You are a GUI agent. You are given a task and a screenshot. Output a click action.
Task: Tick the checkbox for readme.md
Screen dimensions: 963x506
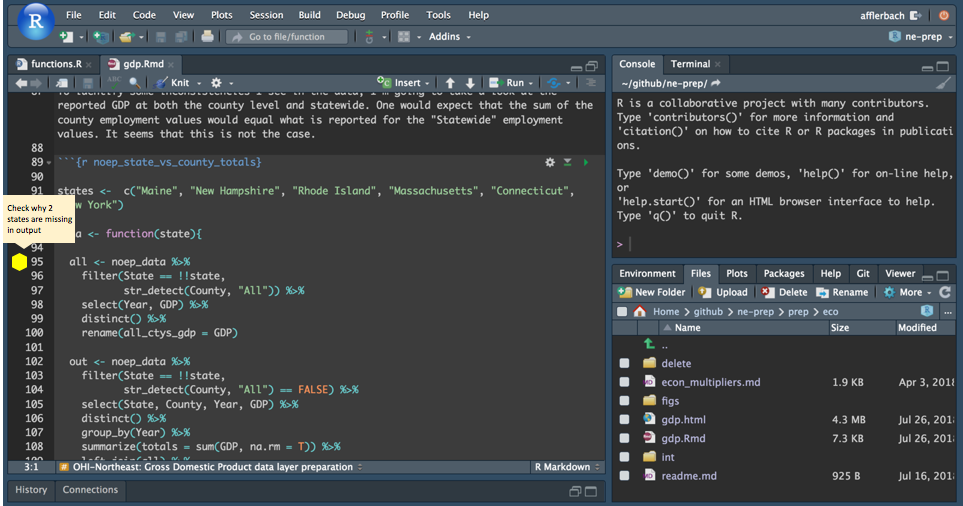click(x=624, y=475)
